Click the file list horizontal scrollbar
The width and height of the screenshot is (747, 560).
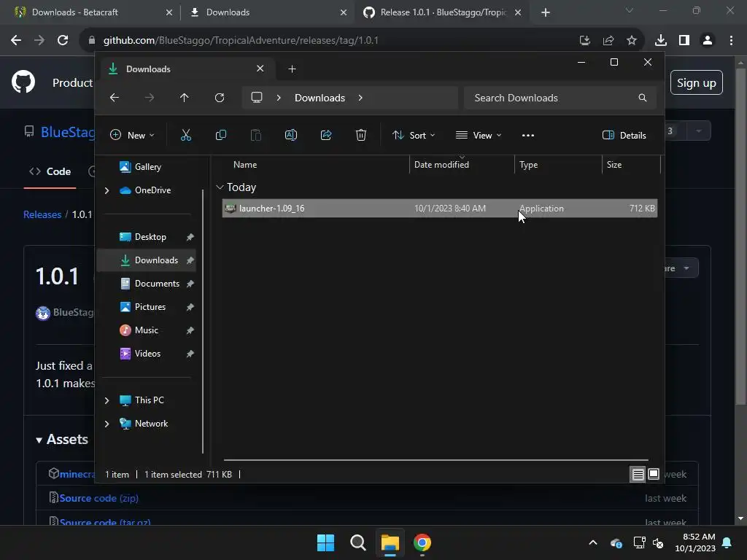pos(436,460)
